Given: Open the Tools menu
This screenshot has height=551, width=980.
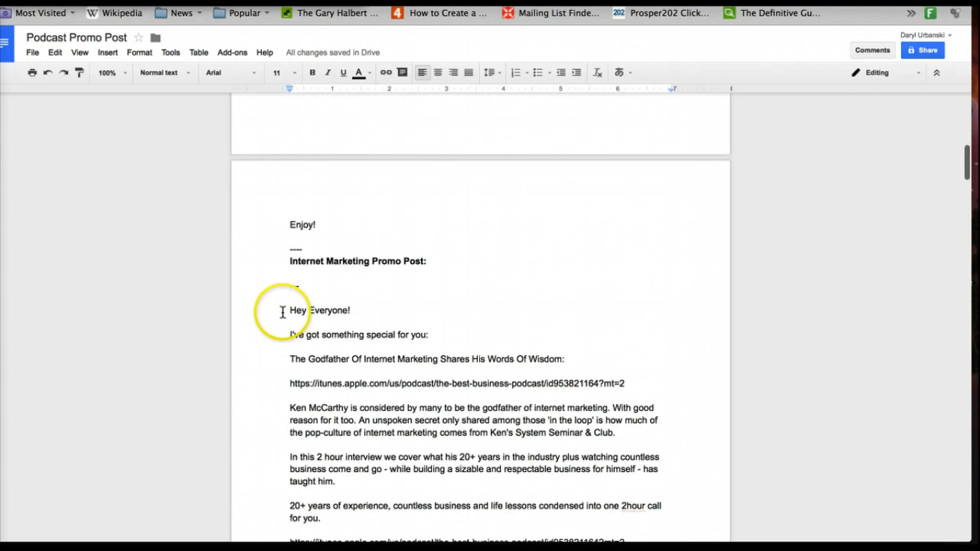Looking at the screenshot, I should pyautogui.click(x=171, y=52).
